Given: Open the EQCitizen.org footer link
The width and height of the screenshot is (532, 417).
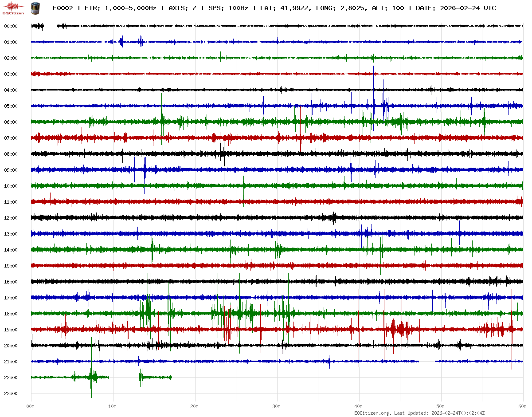Looking at the screenshot, I should [372, 413].
